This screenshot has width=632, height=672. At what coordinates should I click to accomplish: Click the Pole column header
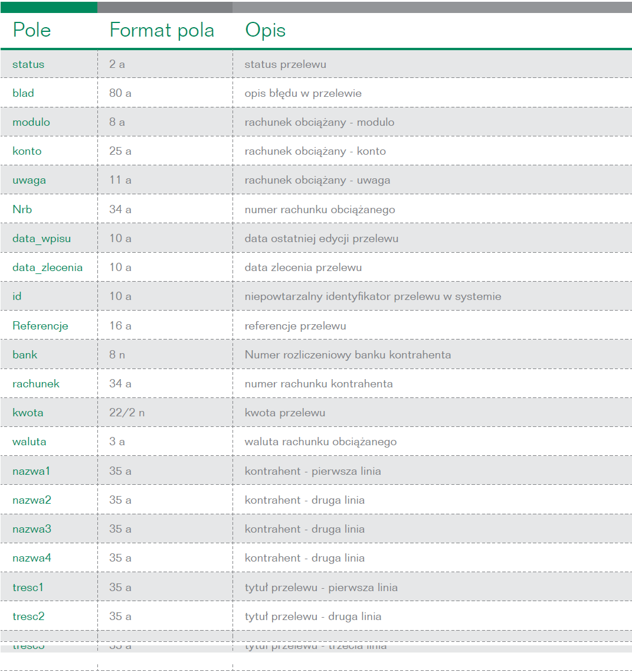tap(32, 30)
